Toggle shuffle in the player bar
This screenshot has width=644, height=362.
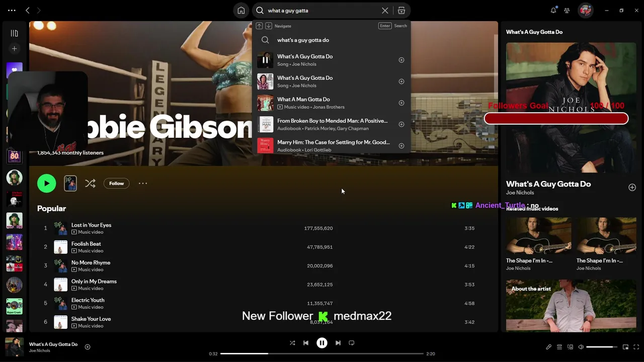click(x=292, y=343)
